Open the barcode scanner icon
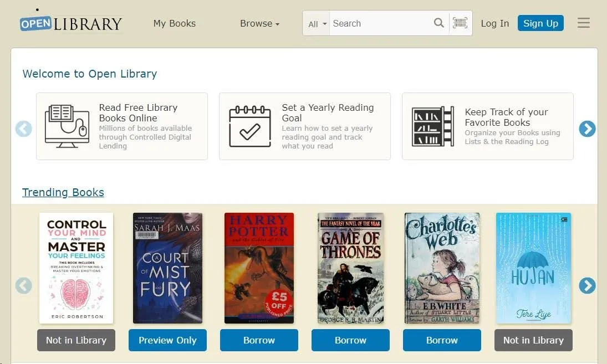607x364 pixels. 460,23
